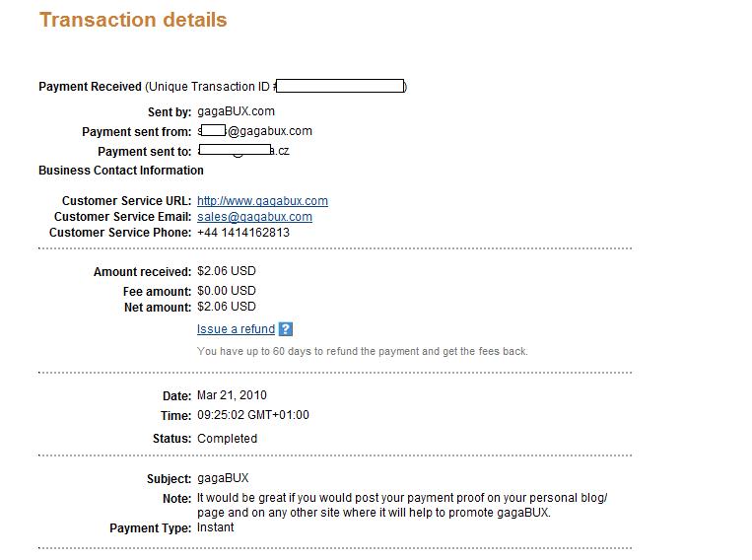The image size is (752, 560).
Task: Click the sales@gagabux.com email link
Action: pos(254,217)
